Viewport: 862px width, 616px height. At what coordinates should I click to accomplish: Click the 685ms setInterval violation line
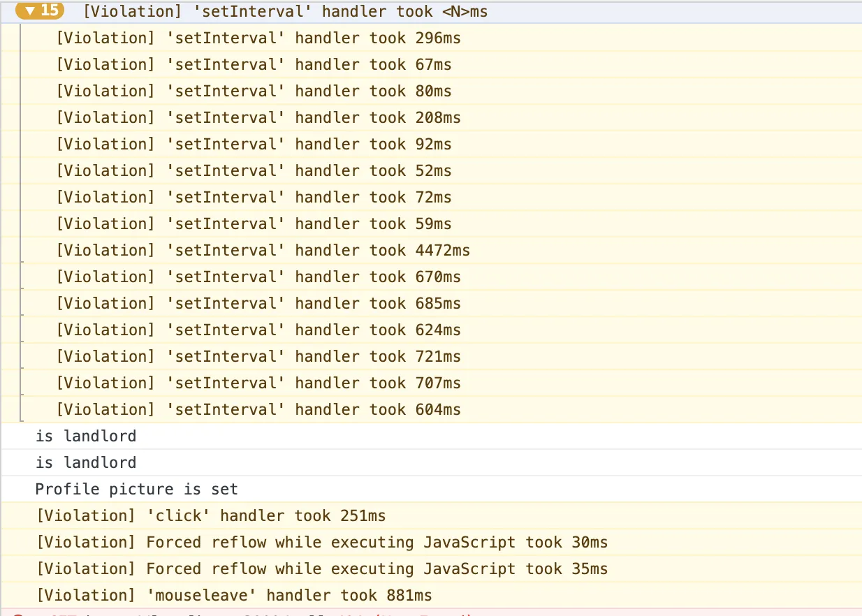[258, 304]
